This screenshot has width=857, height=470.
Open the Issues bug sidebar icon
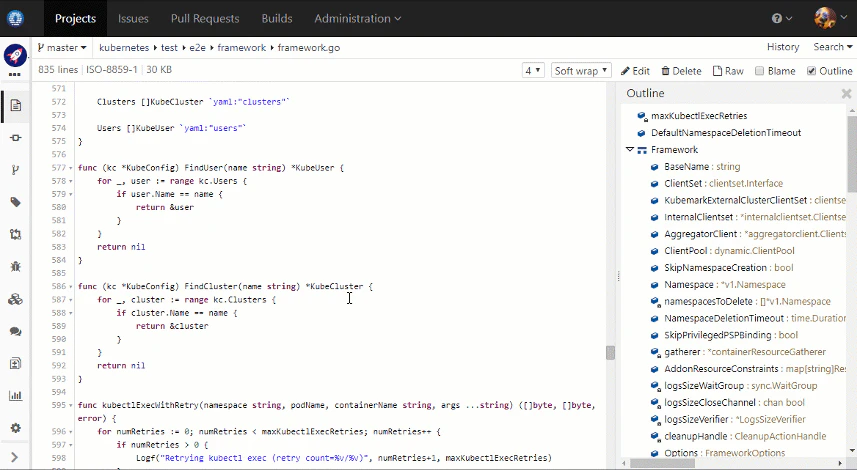tap(15, 267)
